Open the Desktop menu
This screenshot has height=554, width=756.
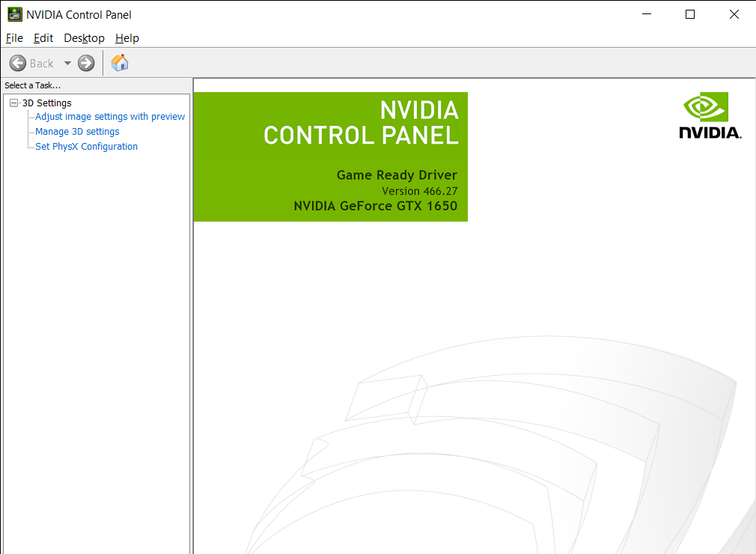pyautogui.click(x=84, y=38)
